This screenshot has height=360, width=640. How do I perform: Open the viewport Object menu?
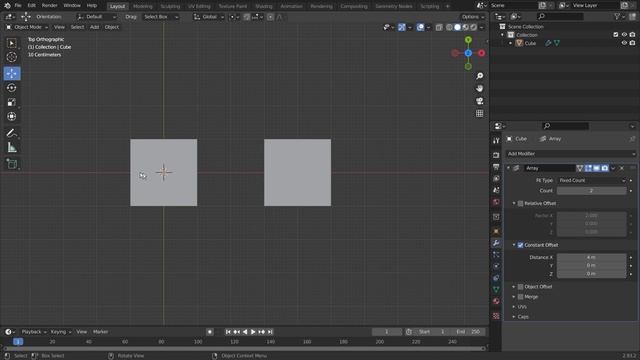click(x=111, y=27)
